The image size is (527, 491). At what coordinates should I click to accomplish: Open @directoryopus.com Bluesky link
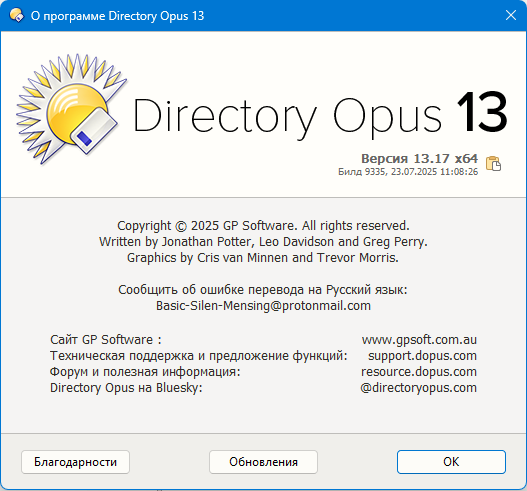(418, 388)
